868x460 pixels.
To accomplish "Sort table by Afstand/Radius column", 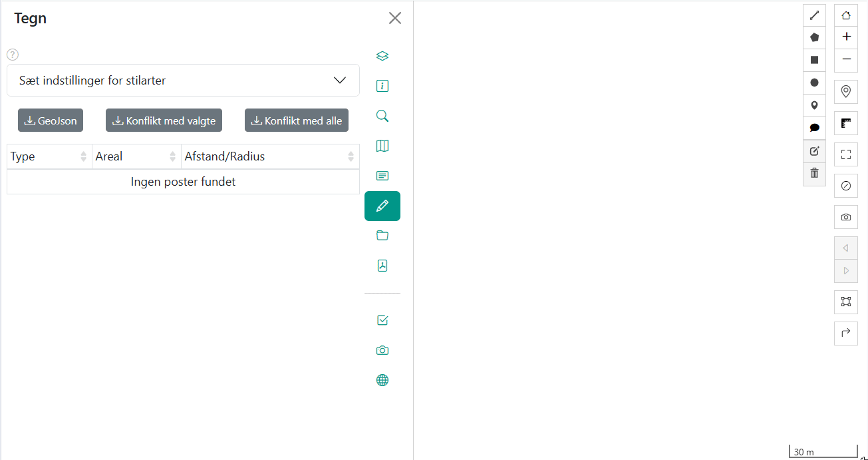I will (x=270, y=157).
